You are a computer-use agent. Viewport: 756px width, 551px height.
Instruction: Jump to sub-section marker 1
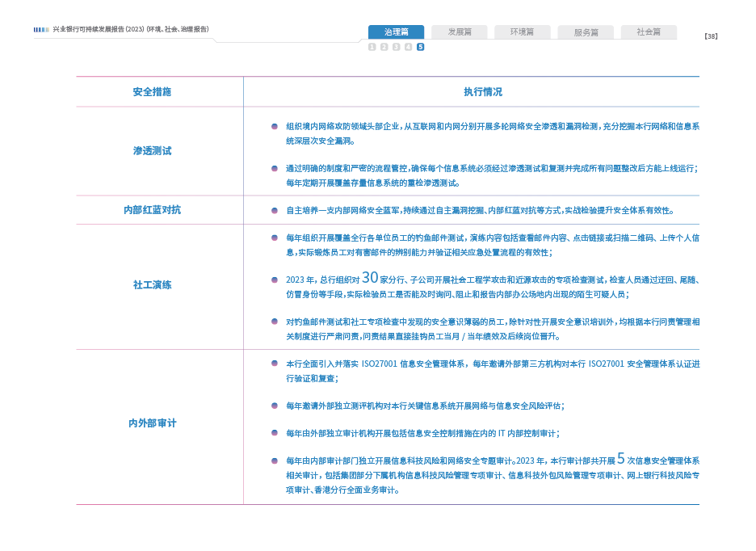coord(372,47)
